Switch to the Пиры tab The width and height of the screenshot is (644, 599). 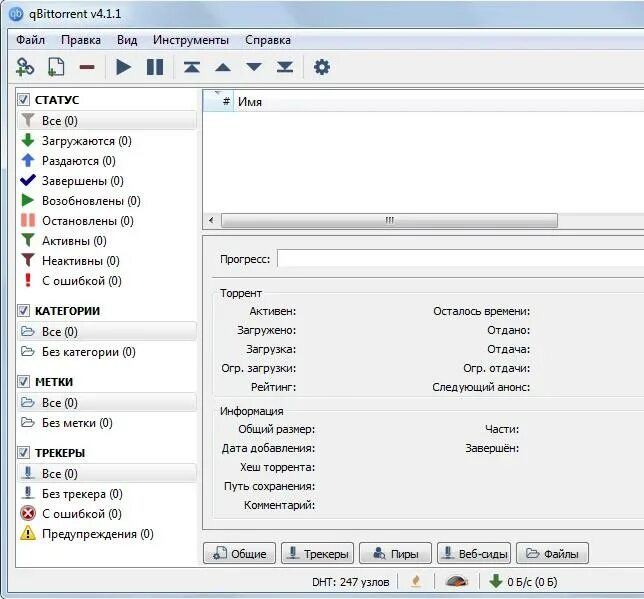click(x=396, y=553)
